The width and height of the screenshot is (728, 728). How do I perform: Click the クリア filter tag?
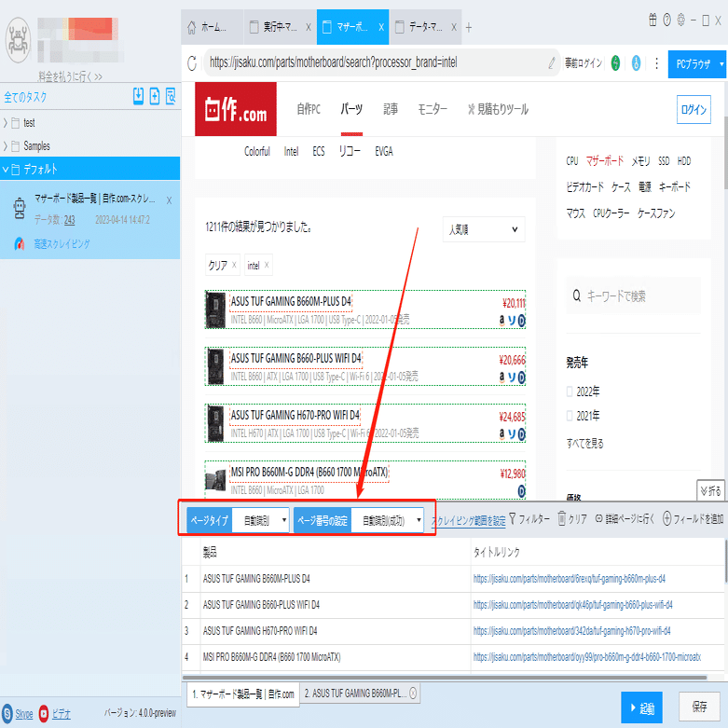tap(222, 265)
